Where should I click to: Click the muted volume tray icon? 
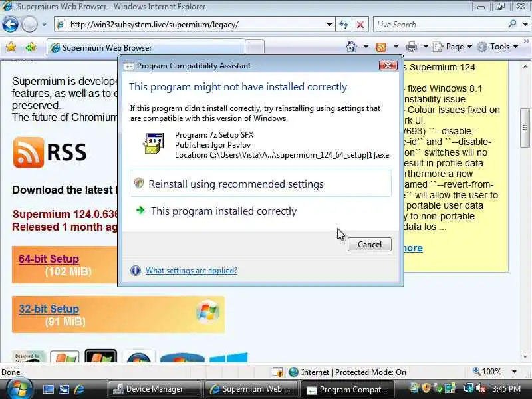point(481,388)
